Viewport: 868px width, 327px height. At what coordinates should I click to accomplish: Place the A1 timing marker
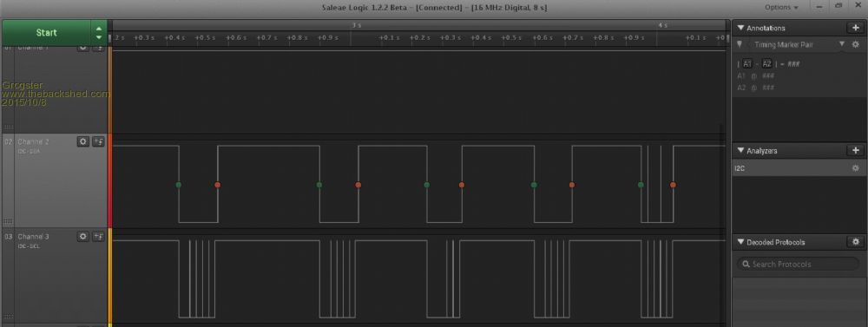click(748, 63)
